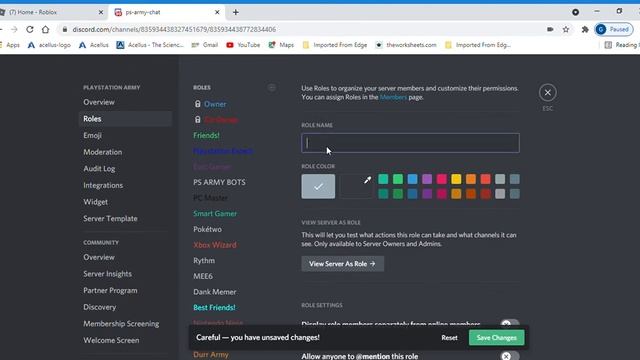Click the camera icon in address bar
The height and width of the screenshot is (360, 640).
(550, 29)
